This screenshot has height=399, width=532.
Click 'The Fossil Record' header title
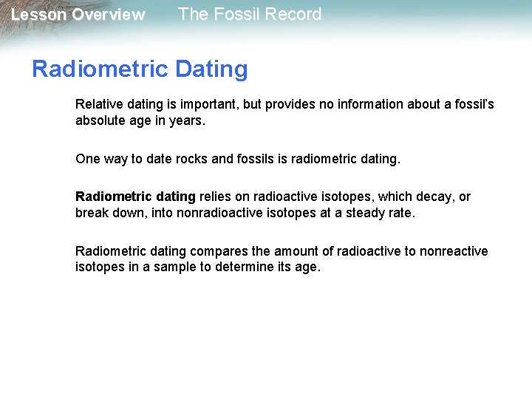250,14
